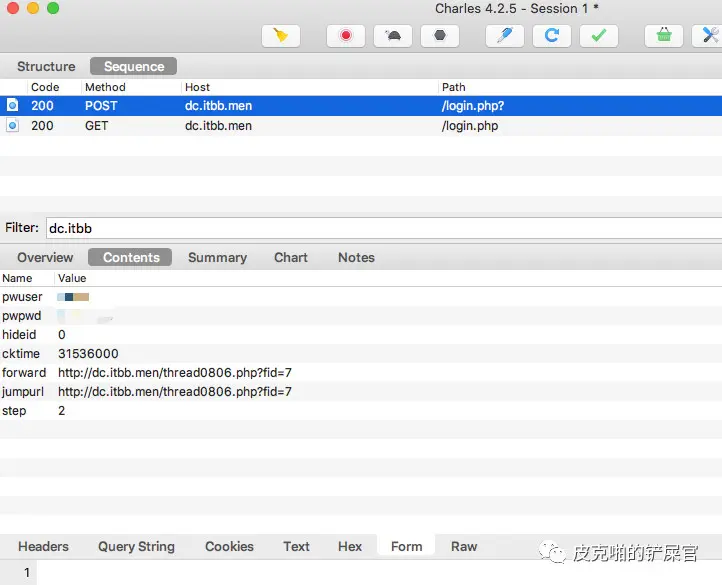The image size is (722, 585).
Task: Select the forward parameter URL value
Action: (x=175, y=372)
